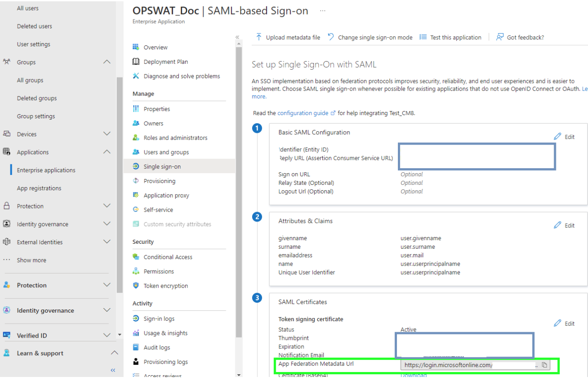Screen dimensions: 588x382
Task: Open All groups in sidebar
Action: click(x=30, y=80)
